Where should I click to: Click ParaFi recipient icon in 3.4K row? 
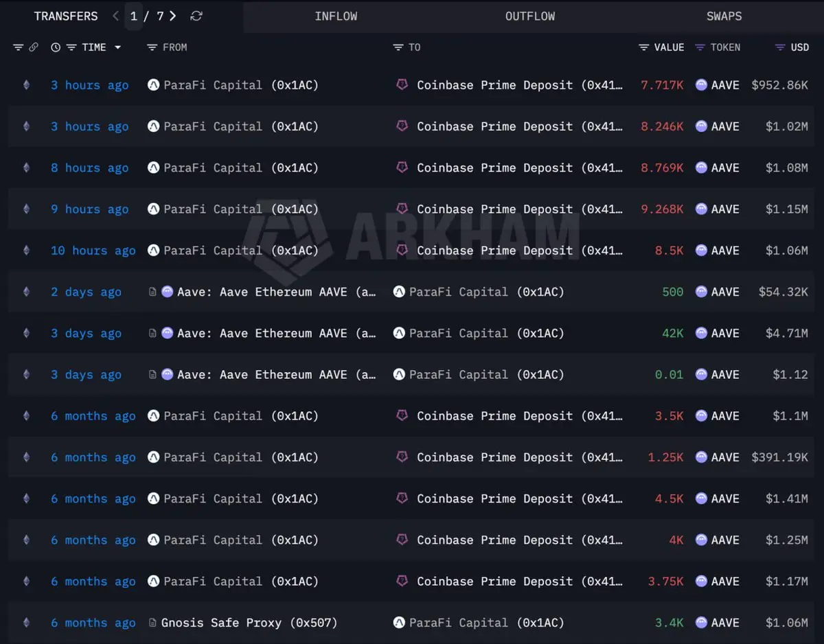point(399,623)
